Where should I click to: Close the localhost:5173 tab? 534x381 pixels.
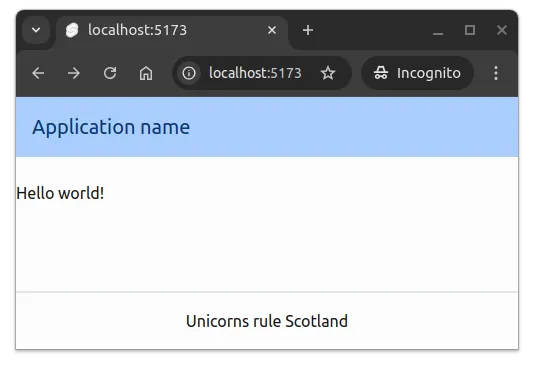[272, 30]
